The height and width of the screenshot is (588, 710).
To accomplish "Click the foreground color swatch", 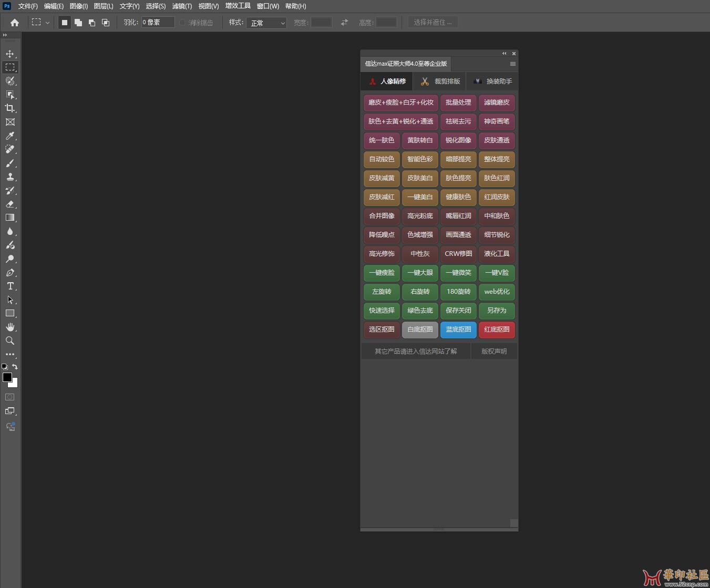I will (x=7, y=377).
